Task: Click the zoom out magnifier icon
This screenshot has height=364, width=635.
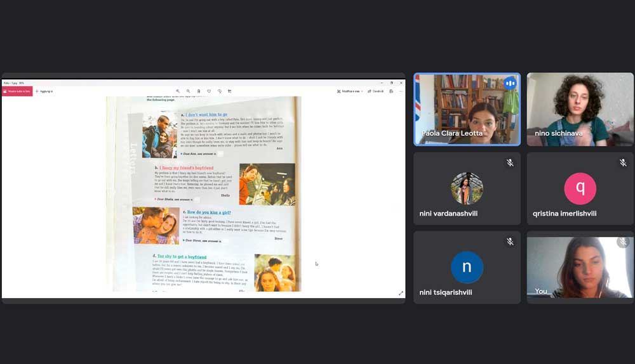Action: [x=188, y=91]
